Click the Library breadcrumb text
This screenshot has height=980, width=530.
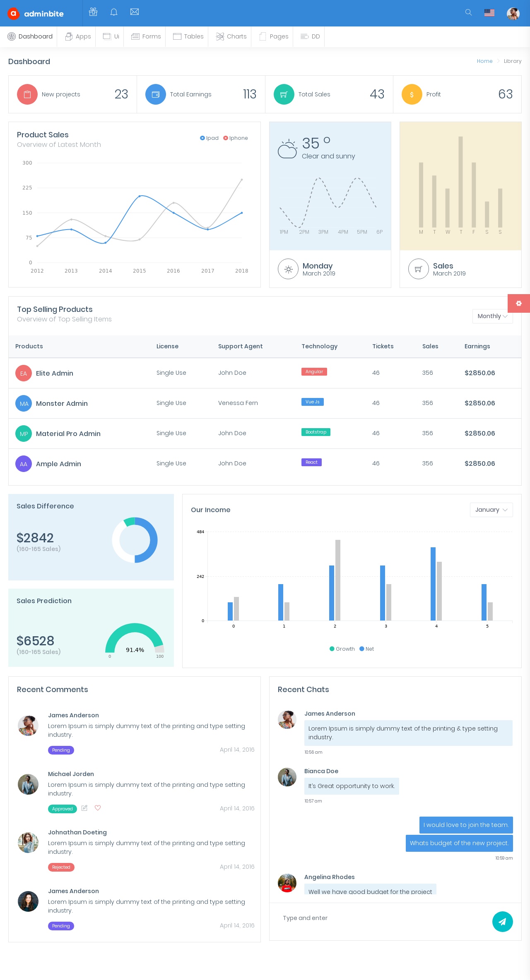coord(513,61)
